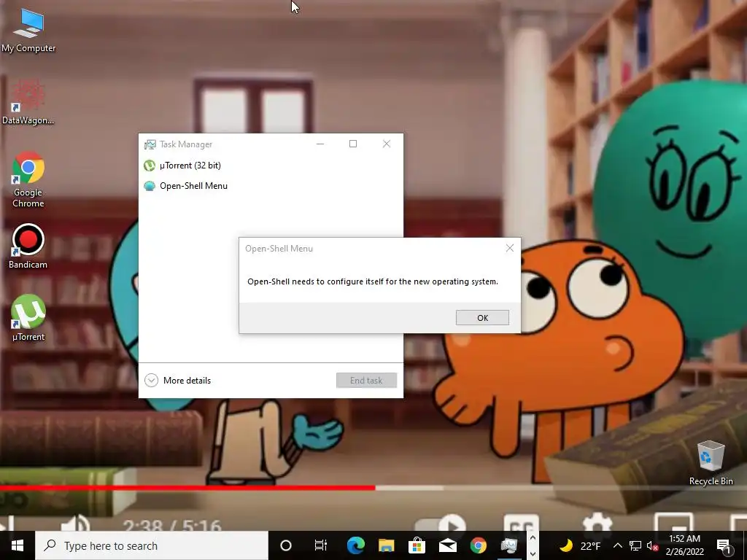Click µTorrent process icon in Task Manager

[x=150, y=166]
